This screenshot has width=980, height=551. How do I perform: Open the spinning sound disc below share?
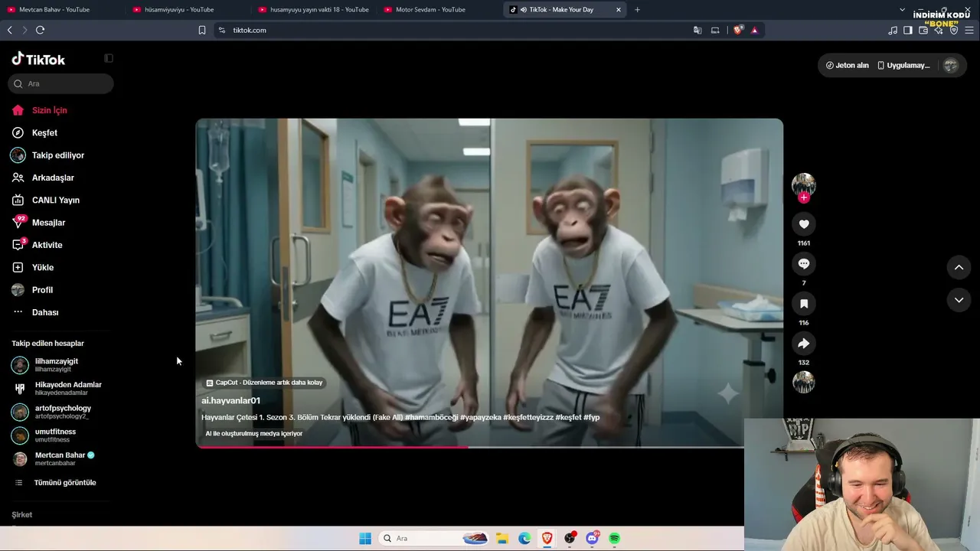click(x=803, y=382)
